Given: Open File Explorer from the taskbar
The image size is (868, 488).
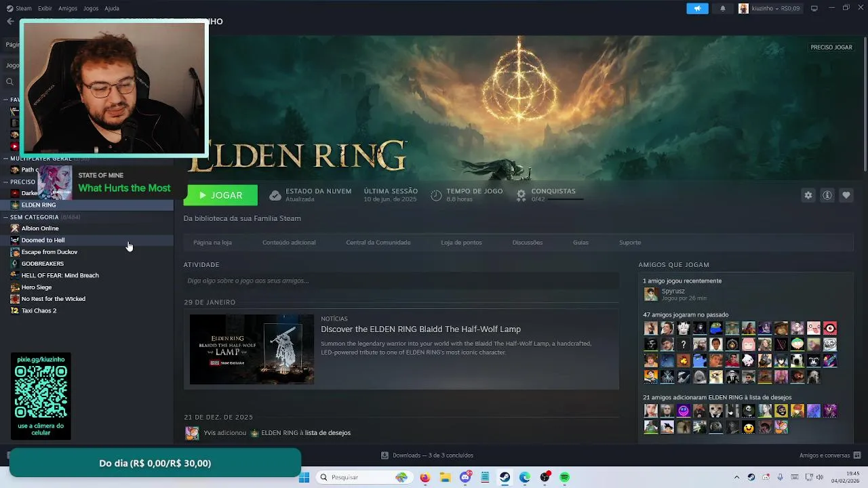Looking at the screenshot, I should (x=446, y=477).
